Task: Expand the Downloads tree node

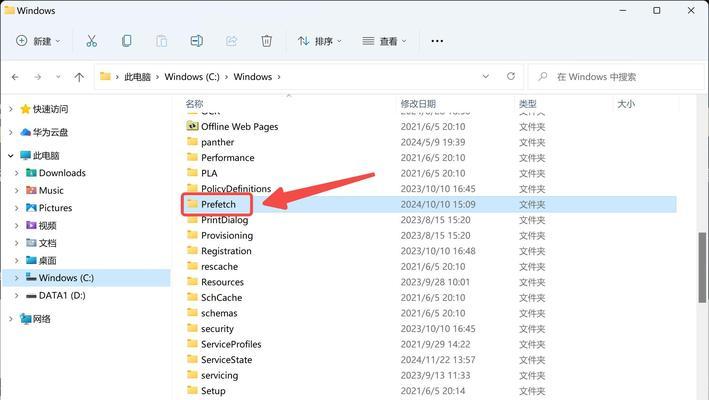Action: pyautogui.click(x=17, y=173)
